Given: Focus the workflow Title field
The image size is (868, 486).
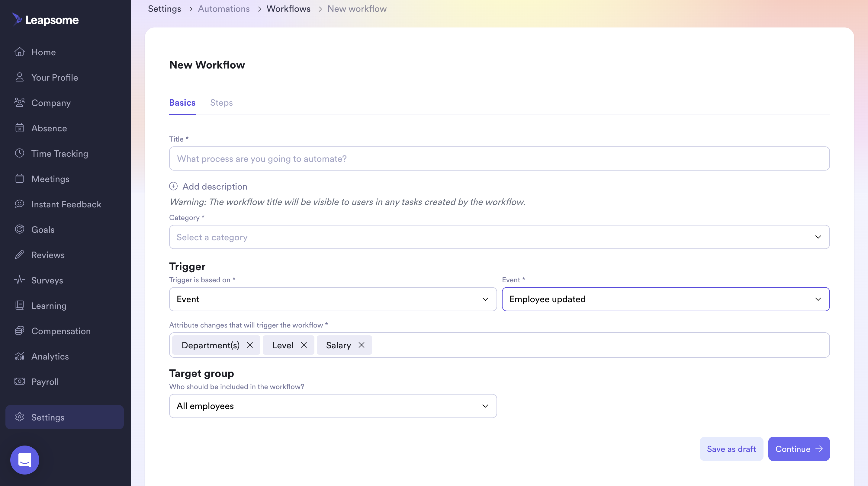Looking at the screenshot, I should 499,159.
